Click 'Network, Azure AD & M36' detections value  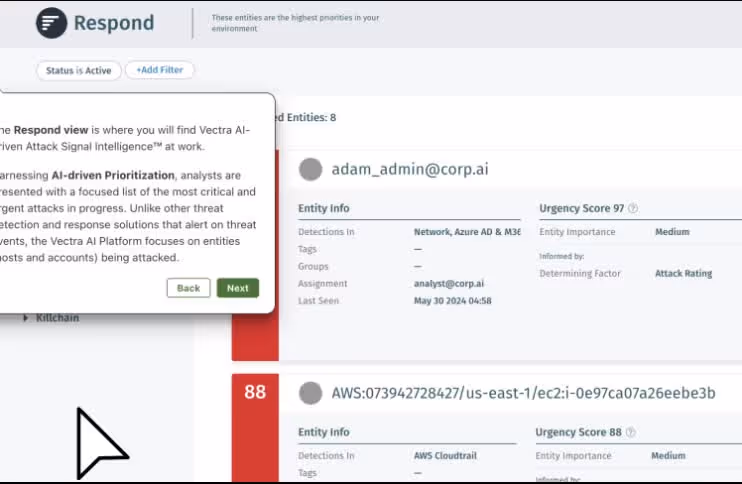pos(467,232)
